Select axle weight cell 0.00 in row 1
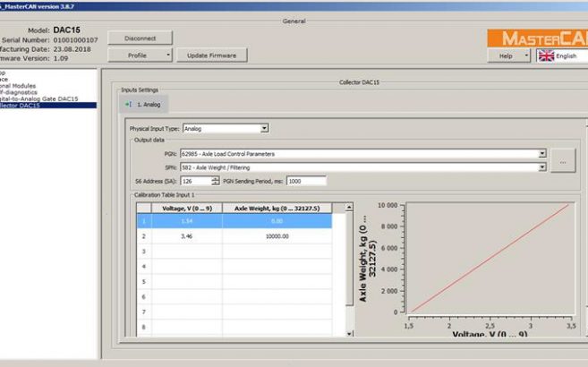The image size is (588, 367). point(277,221)
